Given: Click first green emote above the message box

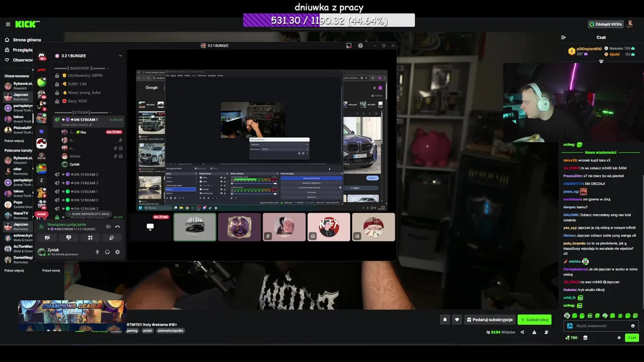Looking at the screenshot, I should point(567,316).
